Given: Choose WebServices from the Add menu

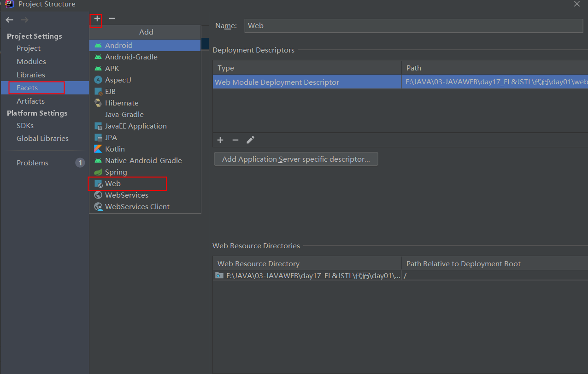Looking at the screenshot, I should (x=145, y=195).
